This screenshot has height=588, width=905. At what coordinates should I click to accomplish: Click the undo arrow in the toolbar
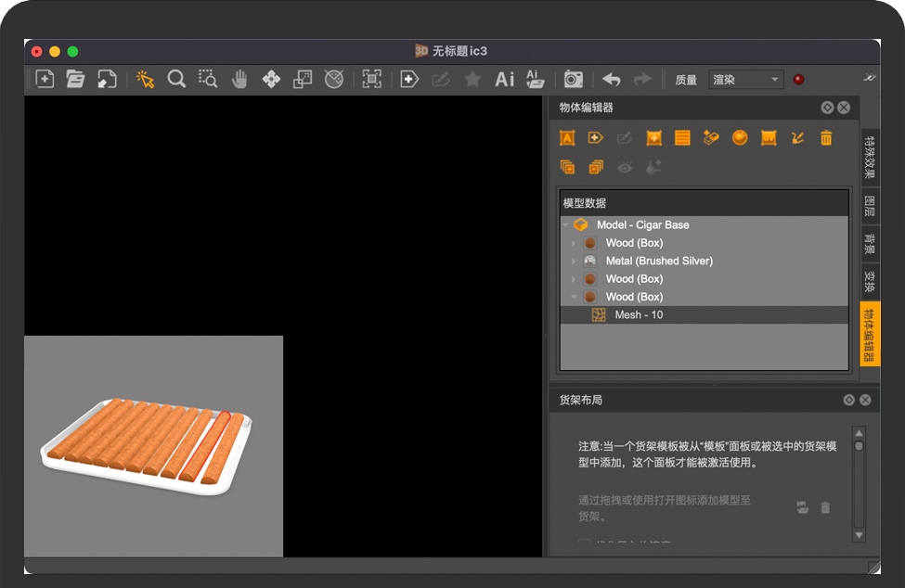(x=612, y=80)
